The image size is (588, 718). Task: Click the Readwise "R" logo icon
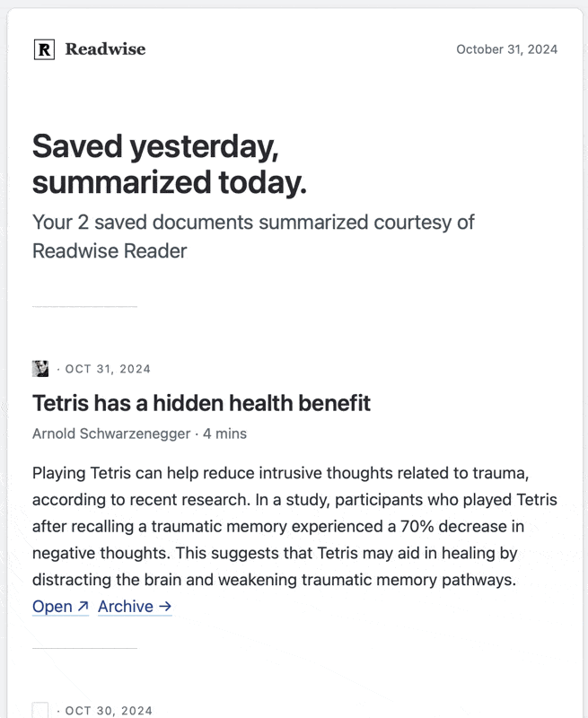tap(44, 49)
